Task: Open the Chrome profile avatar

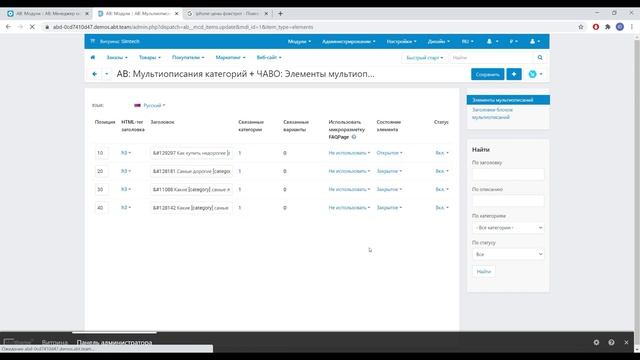Action: click(620, 27)
